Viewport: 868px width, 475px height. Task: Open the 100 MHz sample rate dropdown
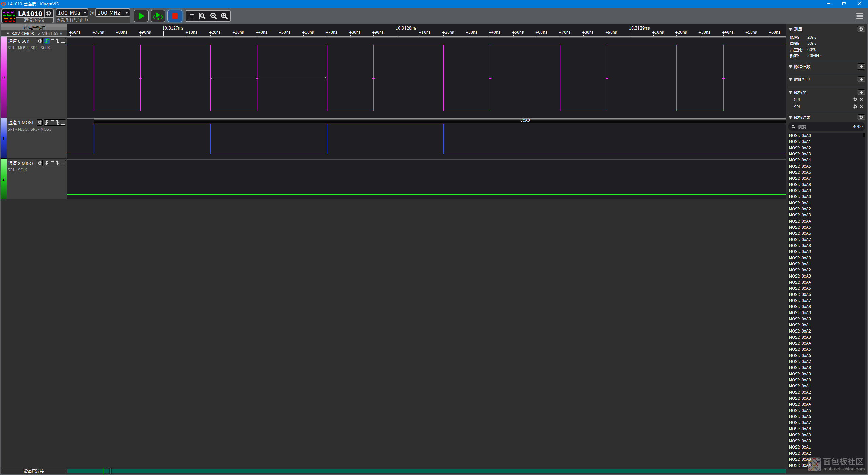[x=127, y=13]
